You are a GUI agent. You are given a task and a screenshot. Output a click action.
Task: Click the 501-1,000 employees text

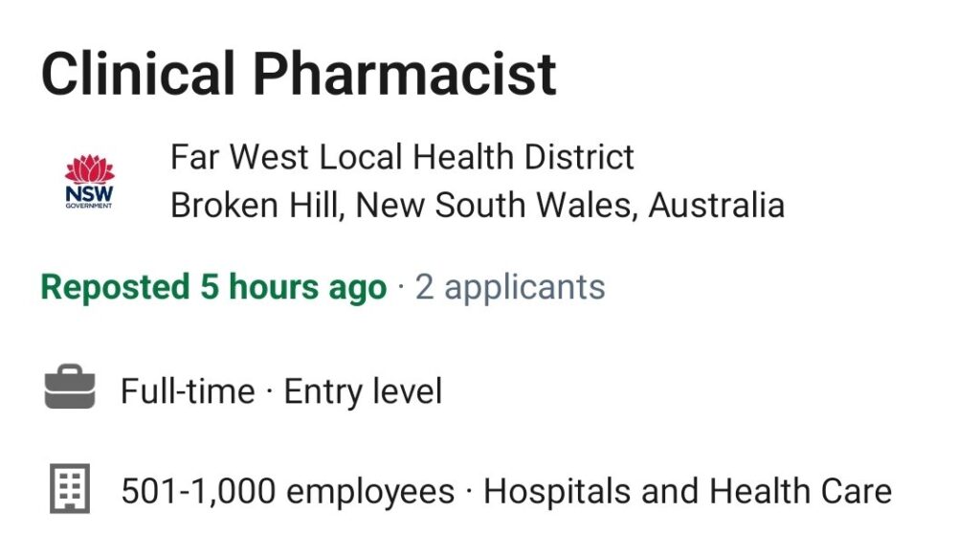(x=287, y=491)
